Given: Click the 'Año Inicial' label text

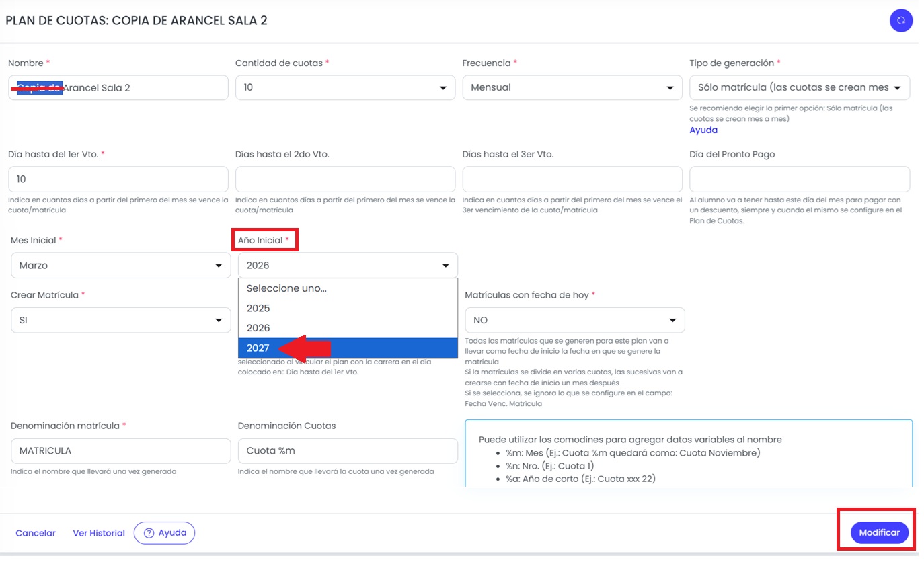Looking at the screenshot, I should coord(260,240).
